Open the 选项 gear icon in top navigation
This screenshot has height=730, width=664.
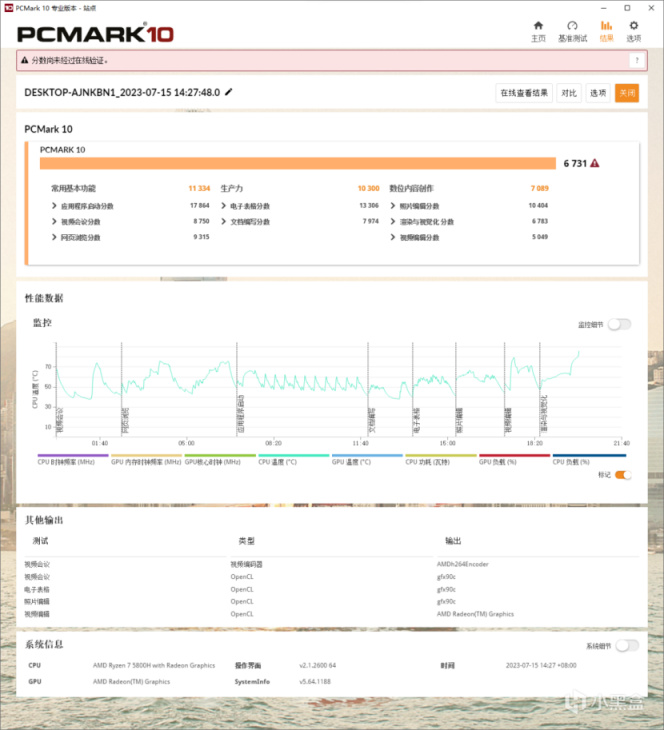(x=634, y=26)
